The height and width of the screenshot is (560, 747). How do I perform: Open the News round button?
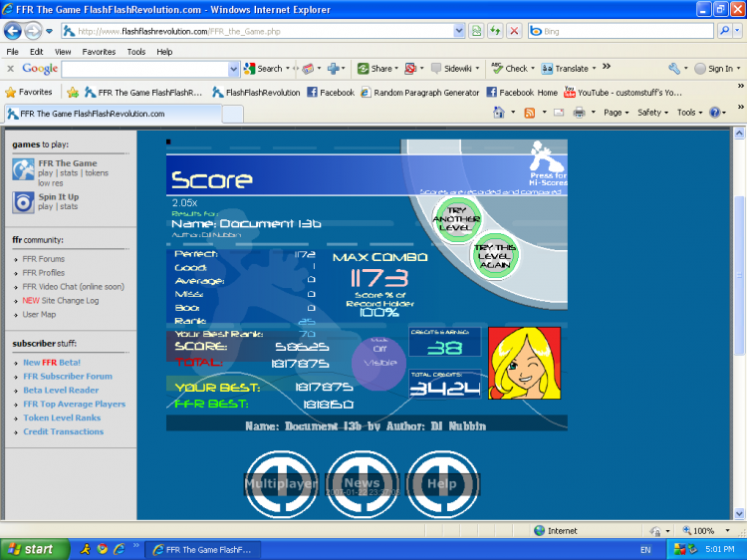[362, 484]
